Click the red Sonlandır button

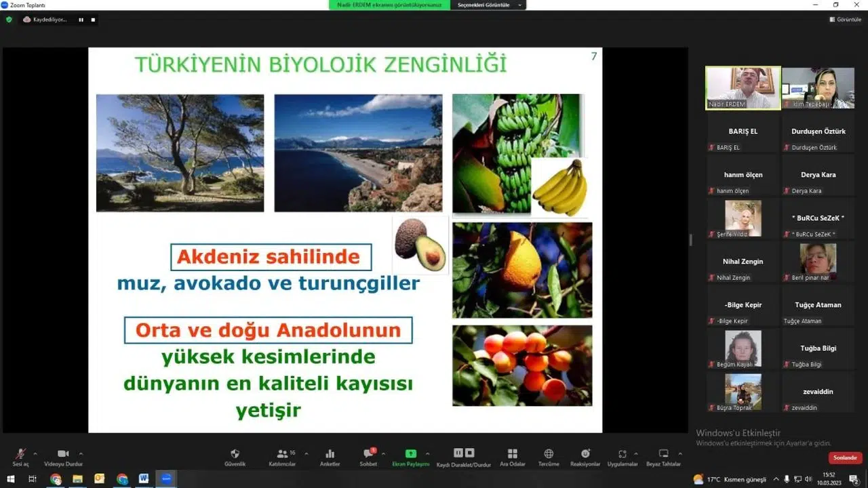click(845, 457)
